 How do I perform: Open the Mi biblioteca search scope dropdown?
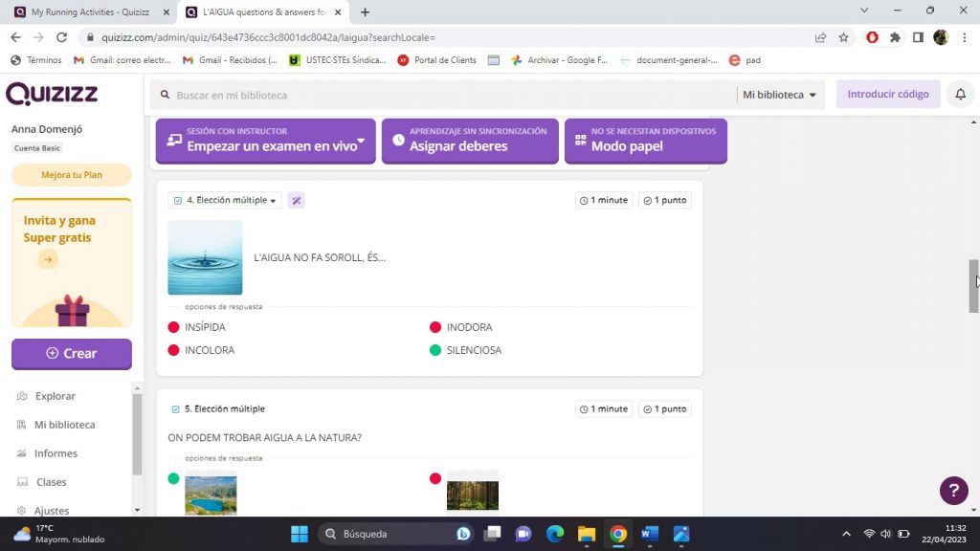pos(779,95)
